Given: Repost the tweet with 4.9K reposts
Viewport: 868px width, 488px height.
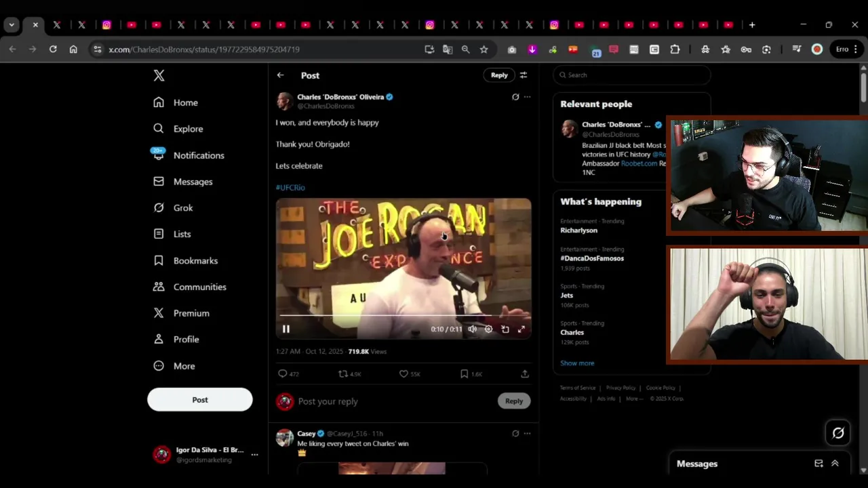Looking at the screenshot, I should (x=350, y=373).
